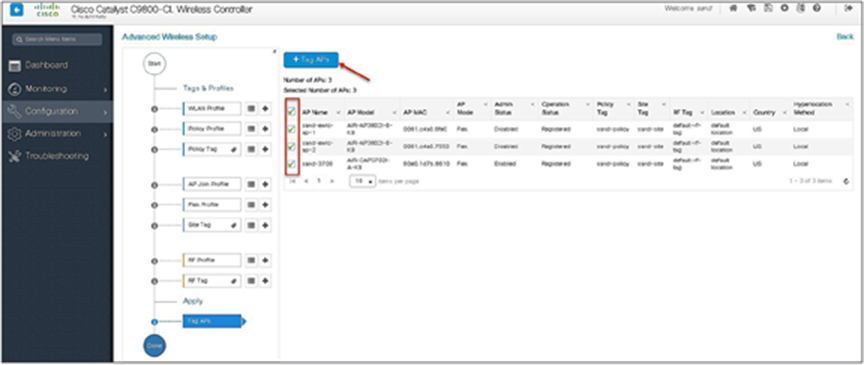Select the RF Tag step box

click(x=212, y=281)
